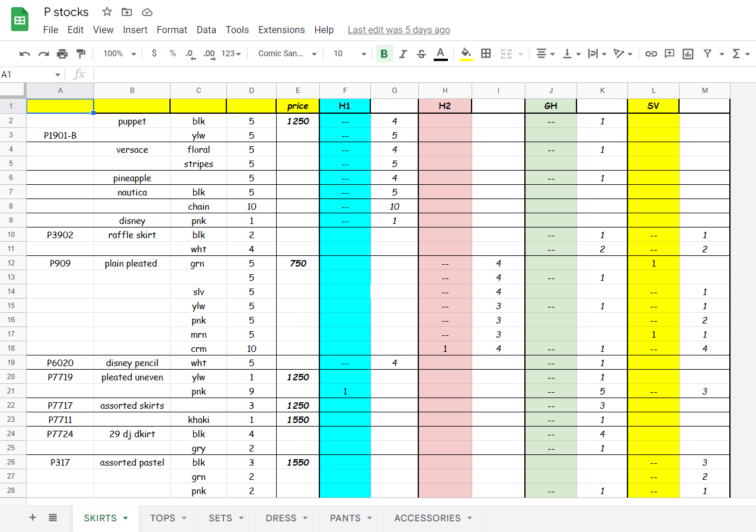The image size is (756, 532).
Task: Open the zoom 100% dropdown
Action: (x=119, y=54)
